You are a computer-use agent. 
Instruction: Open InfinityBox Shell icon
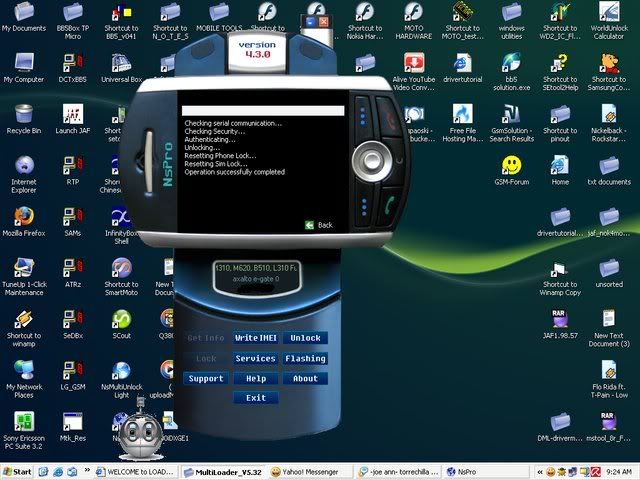click(121, 225)
